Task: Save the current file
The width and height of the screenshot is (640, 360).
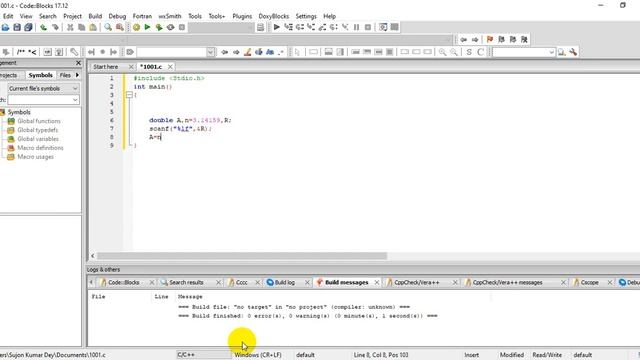Action: click(x=17, y=27)
